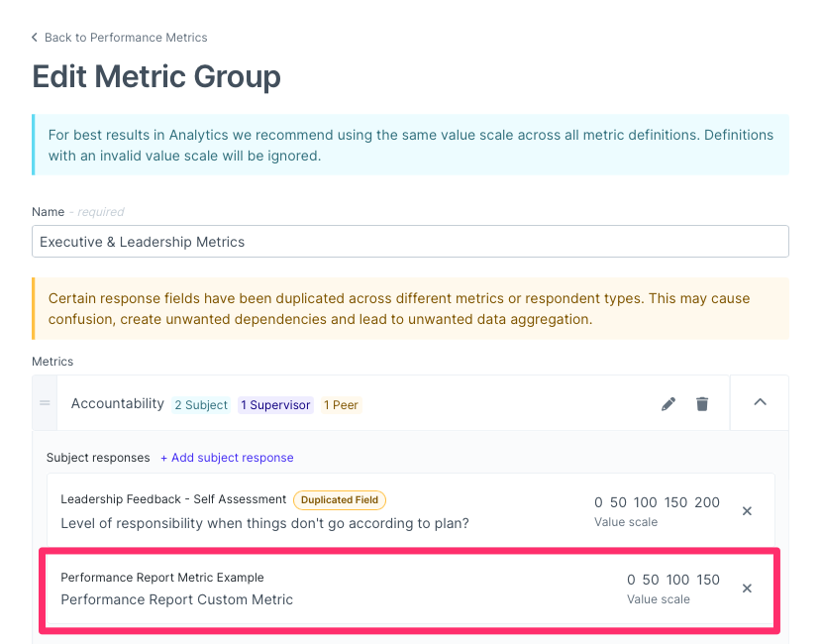Viewport: 822px width, 644px height.
Task: Click the Executive & Leadership Metrics name field
Action: click(x=410, y=241)
